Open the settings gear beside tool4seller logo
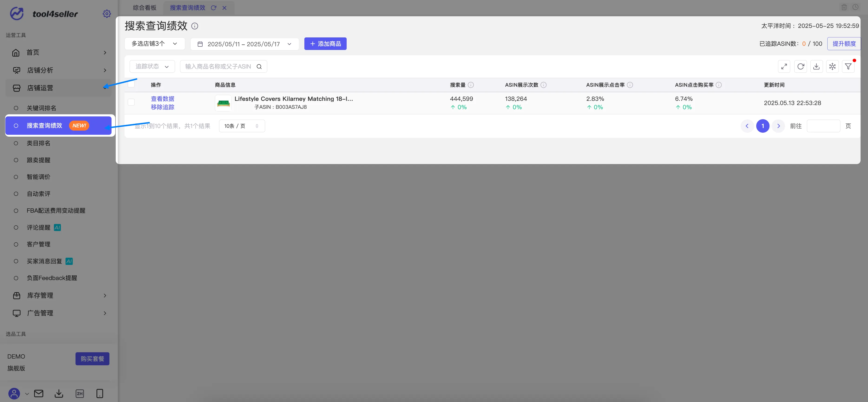The height and width of the screenshot is (402, 868). (x=106, y=14)
